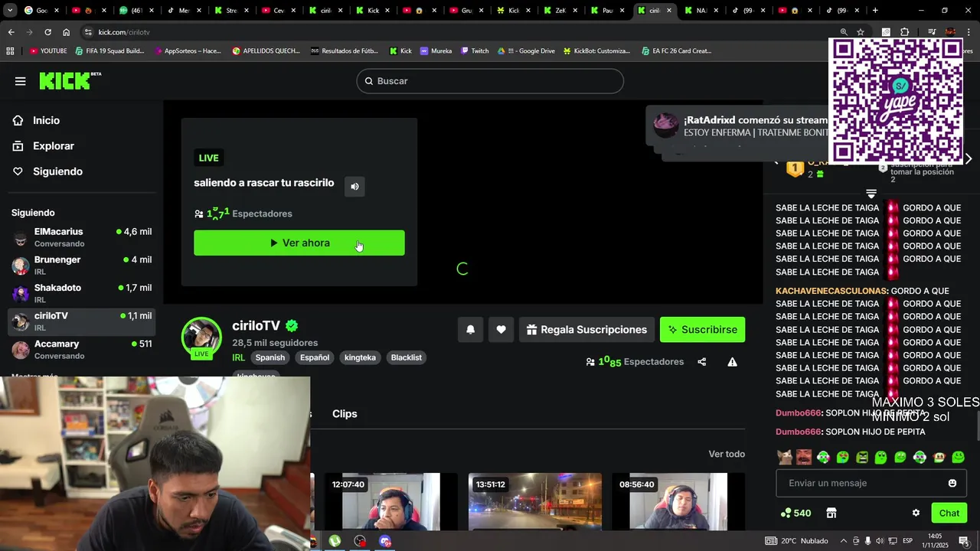Image resolution: width=980 pixels, height=551 pixels.
Task: Go to Inicio in sidebar
Action: coord(46,120)
